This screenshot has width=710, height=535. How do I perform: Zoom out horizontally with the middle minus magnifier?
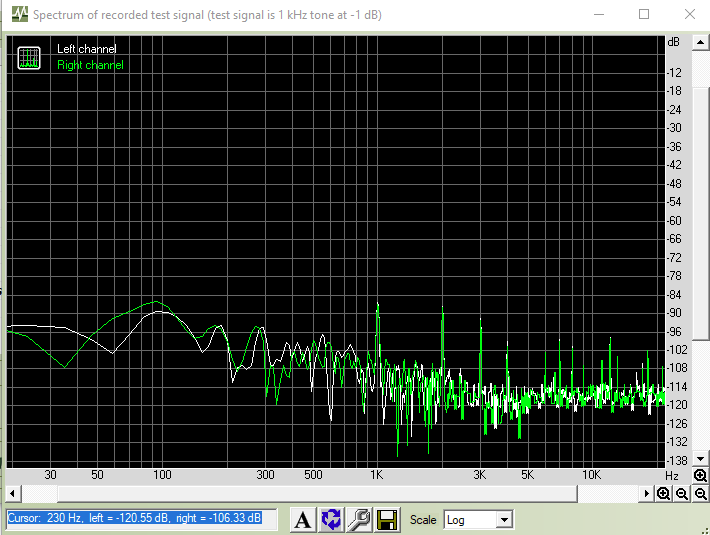[682, 493]
